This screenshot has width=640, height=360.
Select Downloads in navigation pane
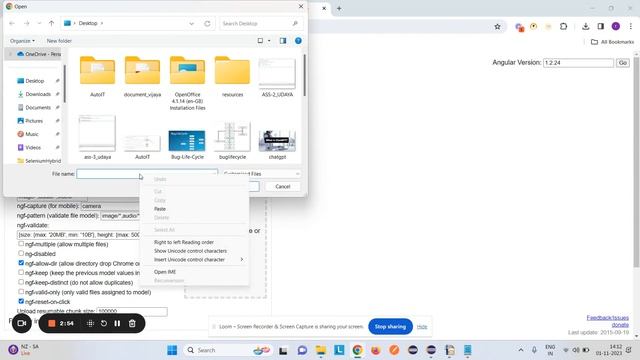(38, 94)
